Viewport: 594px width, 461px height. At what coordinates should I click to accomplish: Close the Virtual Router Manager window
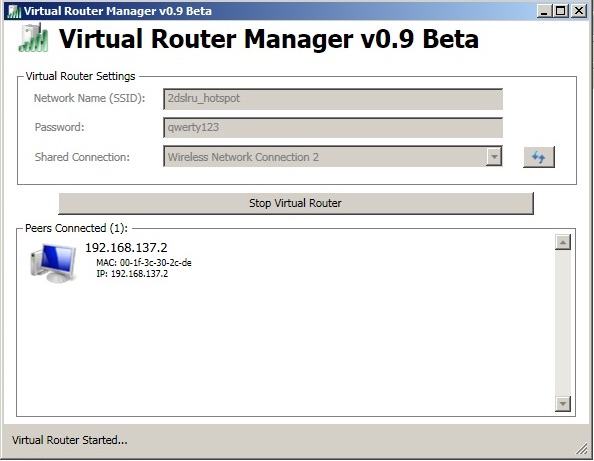(x=579, y=11)
